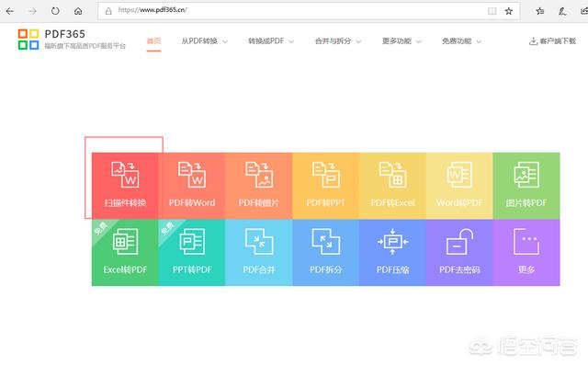Image resolution: width=588 pixels, height=366 pixels.
Task: Expand the 免费功能 dropdown menu
Action: 461,40
